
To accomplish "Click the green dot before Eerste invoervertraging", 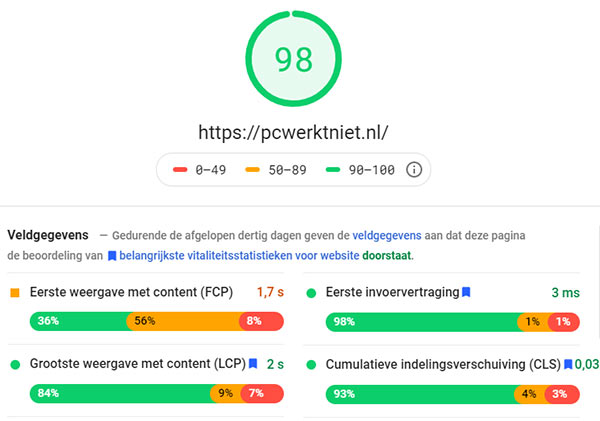I will [312, 293].
